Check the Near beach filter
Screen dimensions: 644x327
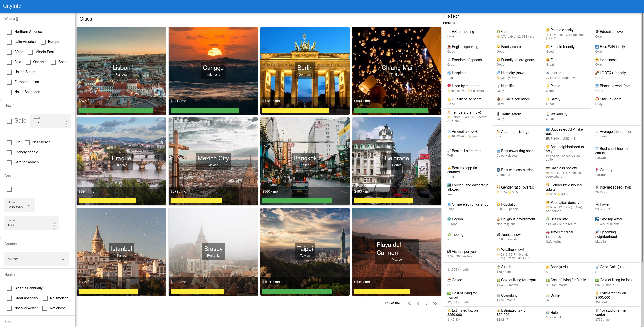click(27, 142)
